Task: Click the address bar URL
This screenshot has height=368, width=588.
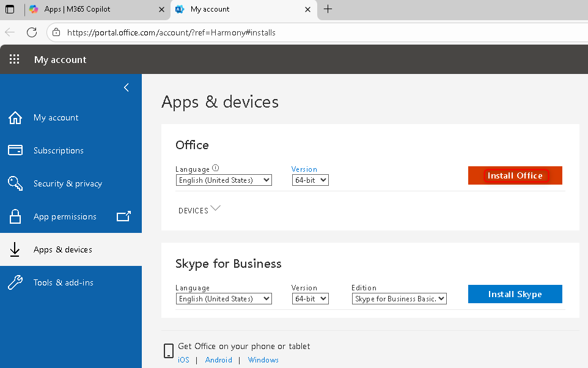Action: point(171,32)
